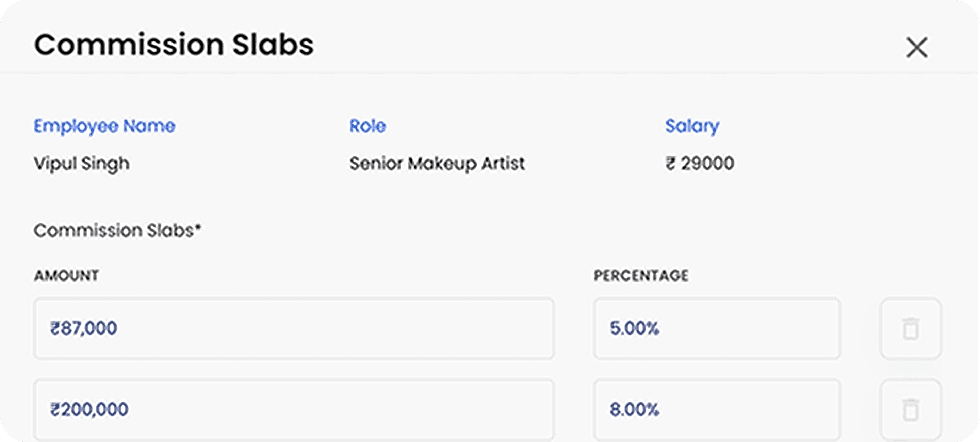
Task: Delete the ₹200,000 commission slab
Action: coord(910,410)
